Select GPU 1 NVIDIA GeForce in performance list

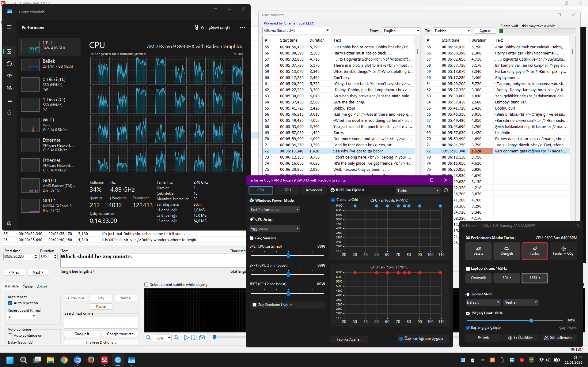tap(49, 205)
